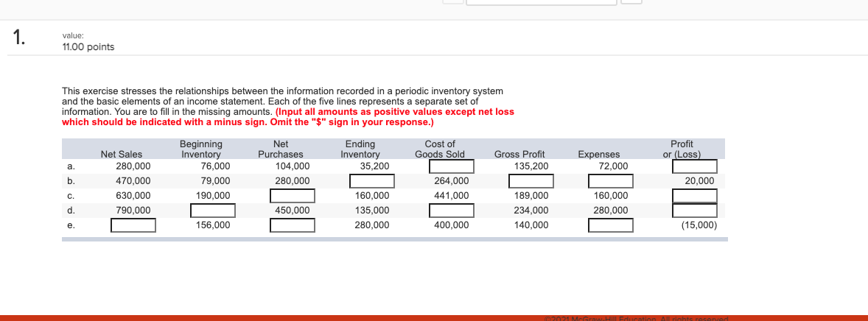Click Expenses input for row e
The image size is (868, 321).
[611, 225]
